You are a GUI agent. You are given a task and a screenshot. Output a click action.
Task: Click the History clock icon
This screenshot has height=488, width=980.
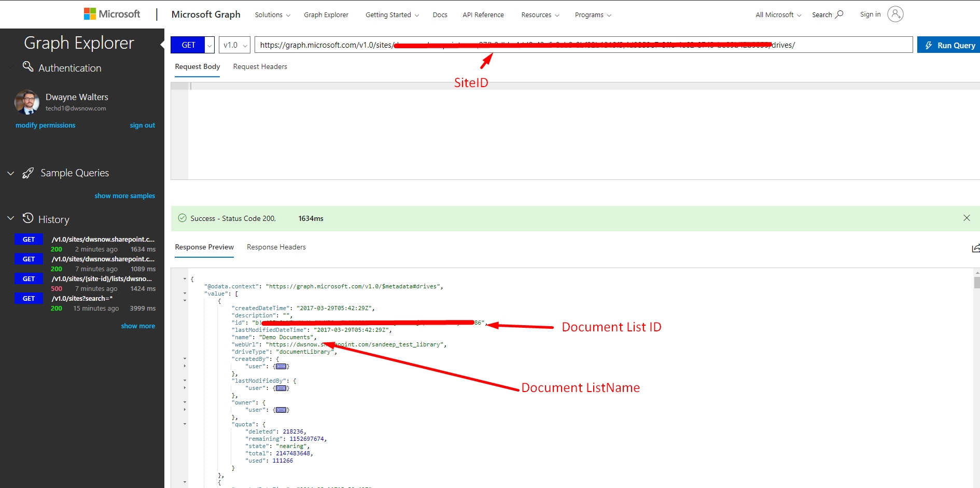click(28, 218)
